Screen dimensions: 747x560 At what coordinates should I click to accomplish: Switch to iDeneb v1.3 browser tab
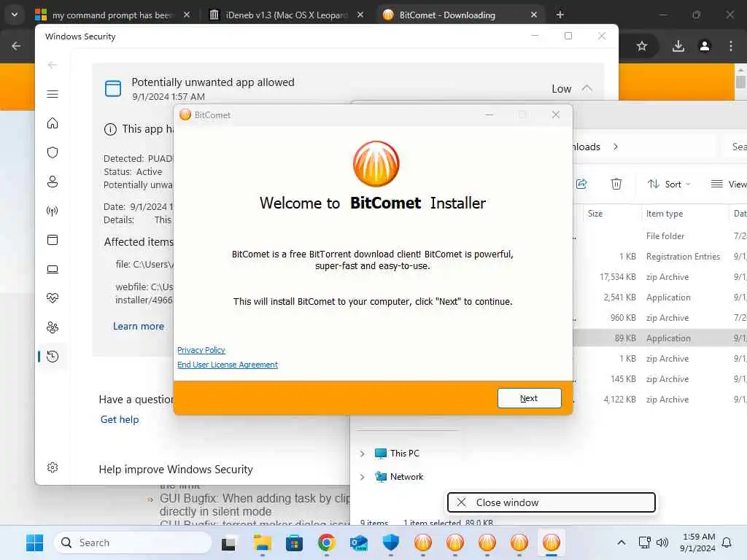point(286,15)
